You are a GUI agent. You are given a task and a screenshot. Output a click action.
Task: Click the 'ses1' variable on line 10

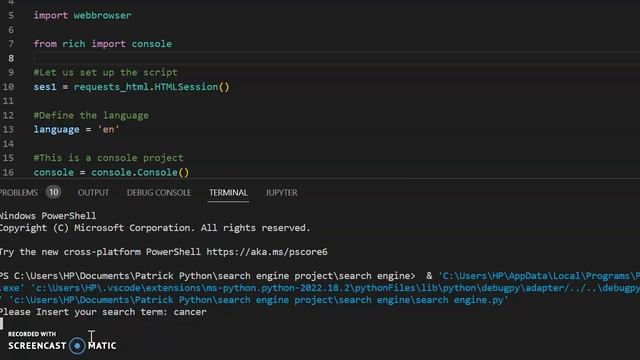45,87
